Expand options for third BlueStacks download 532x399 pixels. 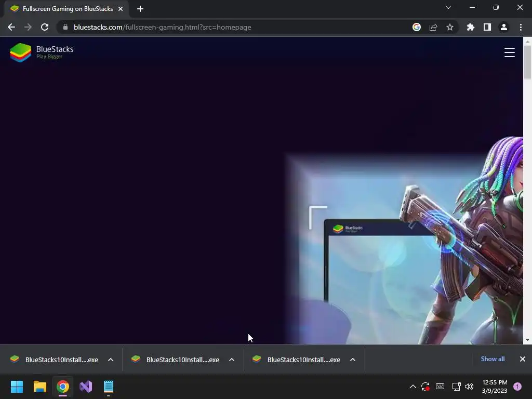353,360
